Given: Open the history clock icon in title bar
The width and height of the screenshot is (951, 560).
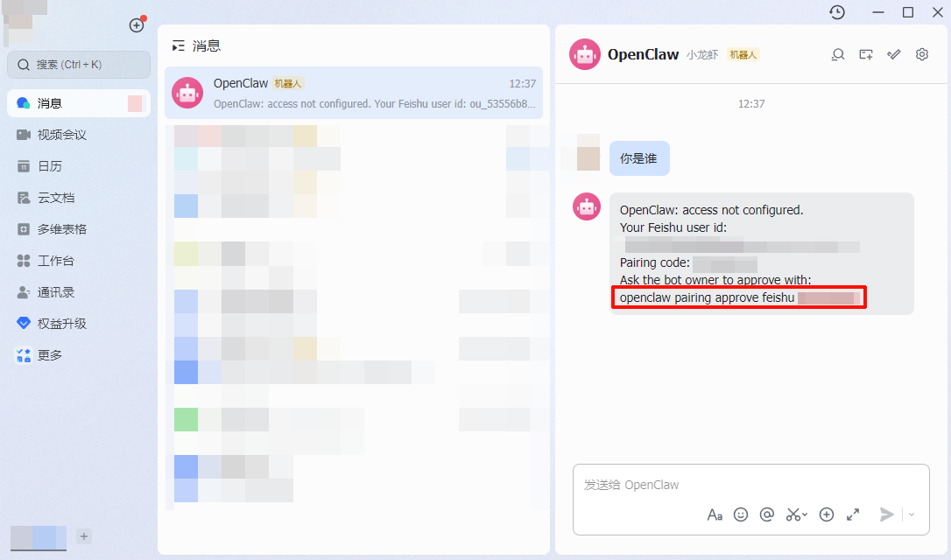Looking at the screenshot, I should point(837,12).
